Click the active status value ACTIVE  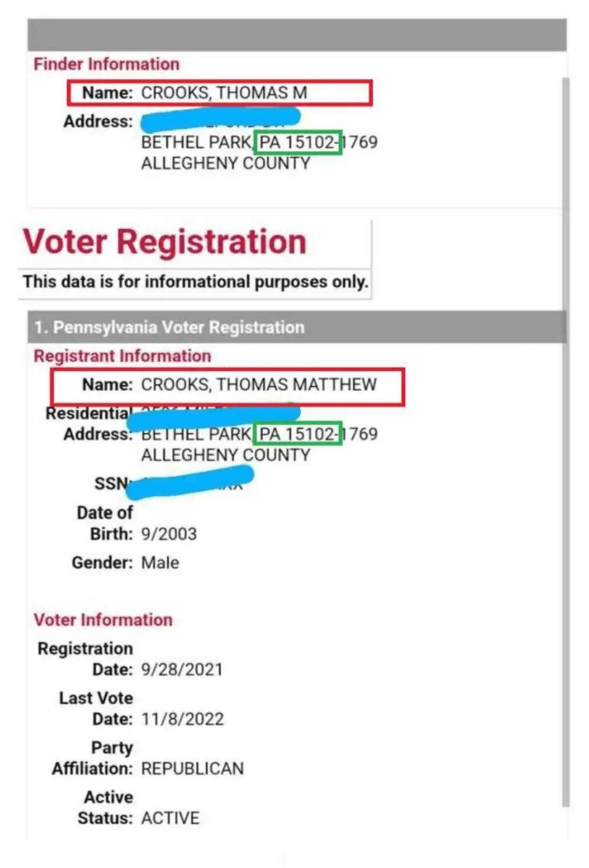(170, 818)
